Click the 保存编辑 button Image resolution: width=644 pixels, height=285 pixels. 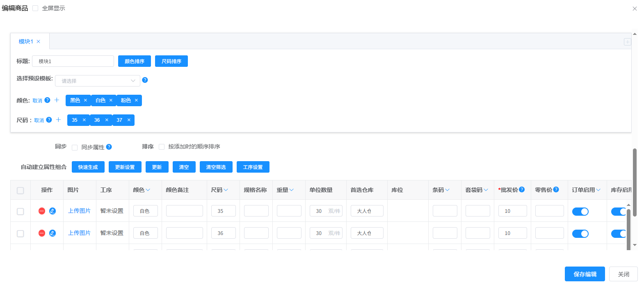pyautogui.click(x=585, y=274)
